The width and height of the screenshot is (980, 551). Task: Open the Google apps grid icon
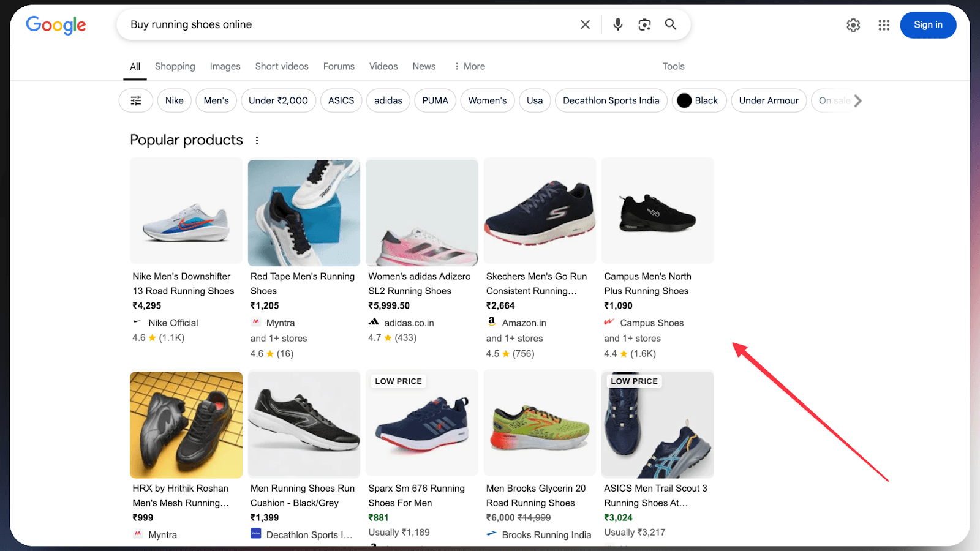point(884,25)
